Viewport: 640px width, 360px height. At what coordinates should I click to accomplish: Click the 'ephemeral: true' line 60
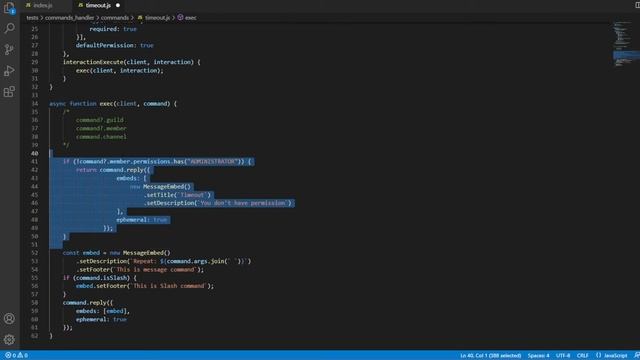point(101,319)
